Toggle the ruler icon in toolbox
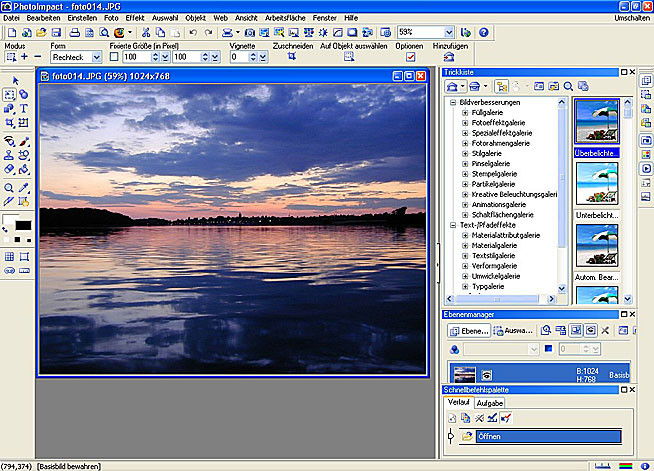 [25, 271]
